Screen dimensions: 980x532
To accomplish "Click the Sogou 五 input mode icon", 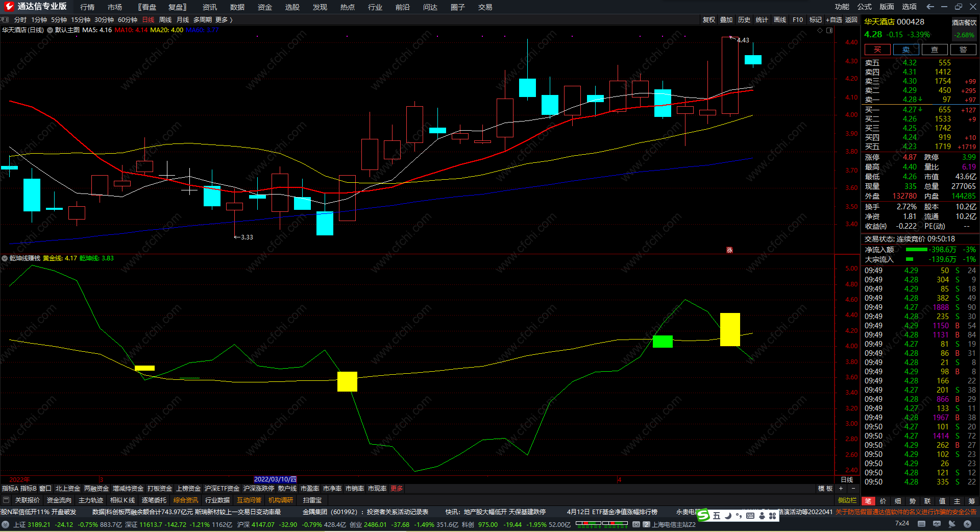I will [716, 516].
